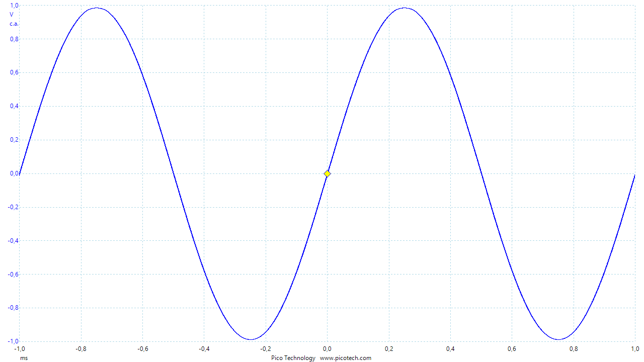Image resolution: width=644 pixels, height=362 pixels.
Task: Click the 0,2 voltage axis label
Action: [x=15, y=140]
